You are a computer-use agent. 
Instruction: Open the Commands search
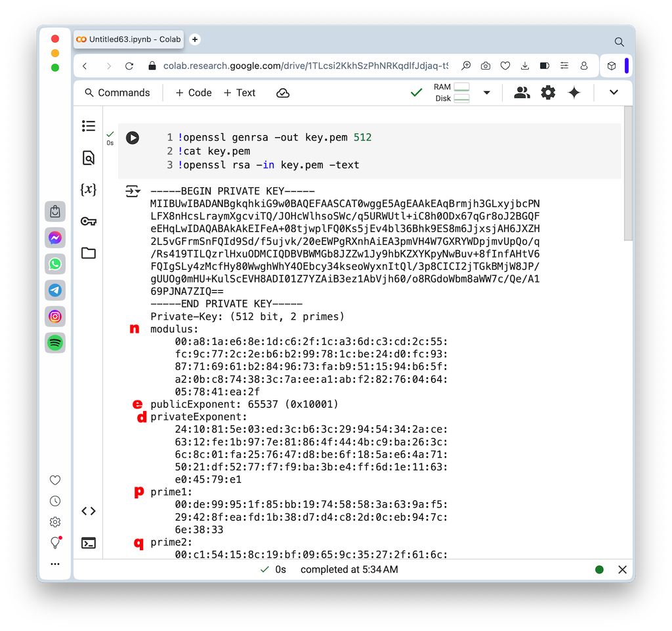(117, 93)
